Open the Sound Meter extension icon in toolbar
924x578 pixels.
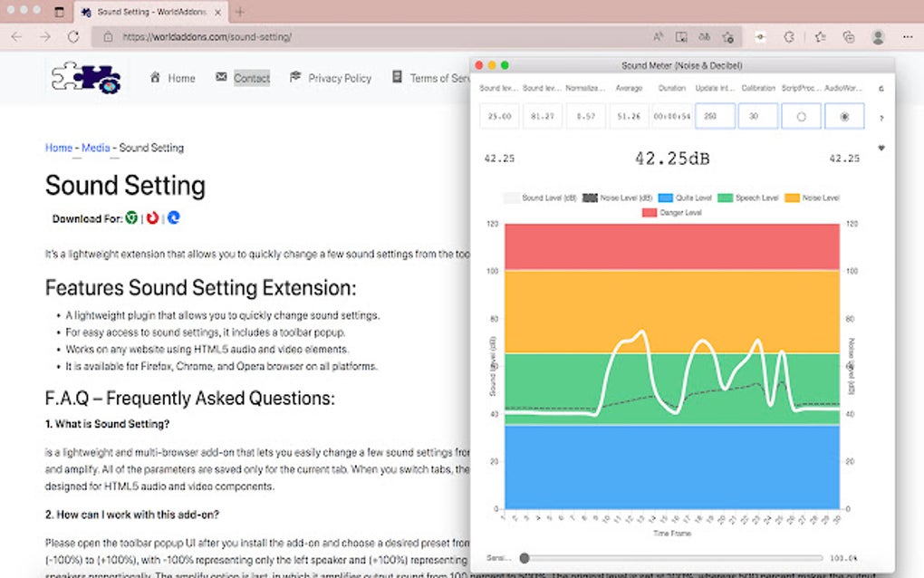click(761, 37)
